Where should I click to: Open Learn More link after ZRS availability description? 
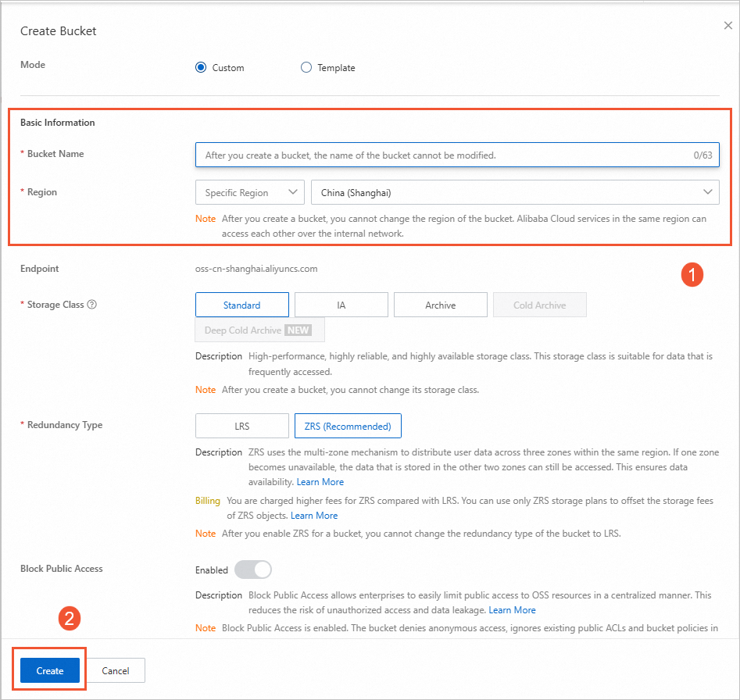[320, 482]
